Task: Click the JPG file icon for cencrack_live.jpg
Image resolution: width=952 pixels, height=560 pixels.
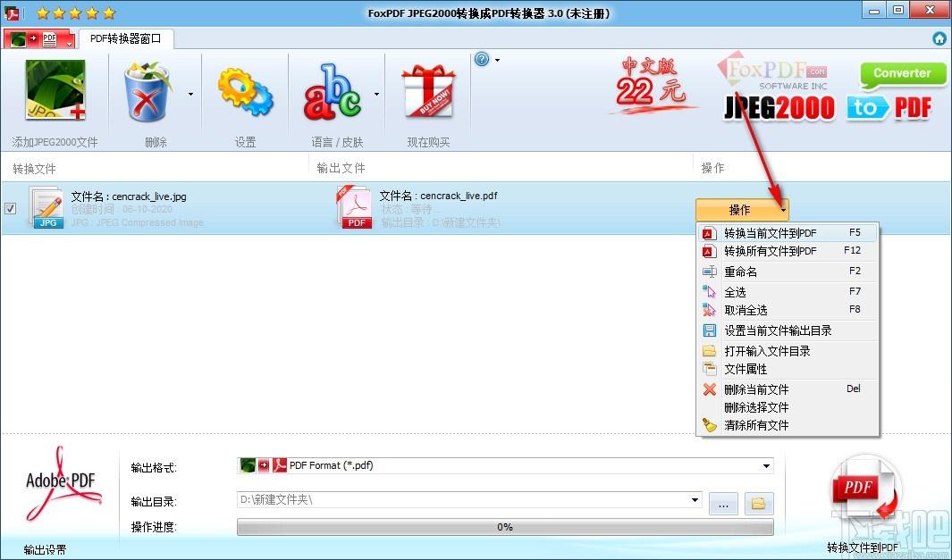Action: (x=46, y=207)
